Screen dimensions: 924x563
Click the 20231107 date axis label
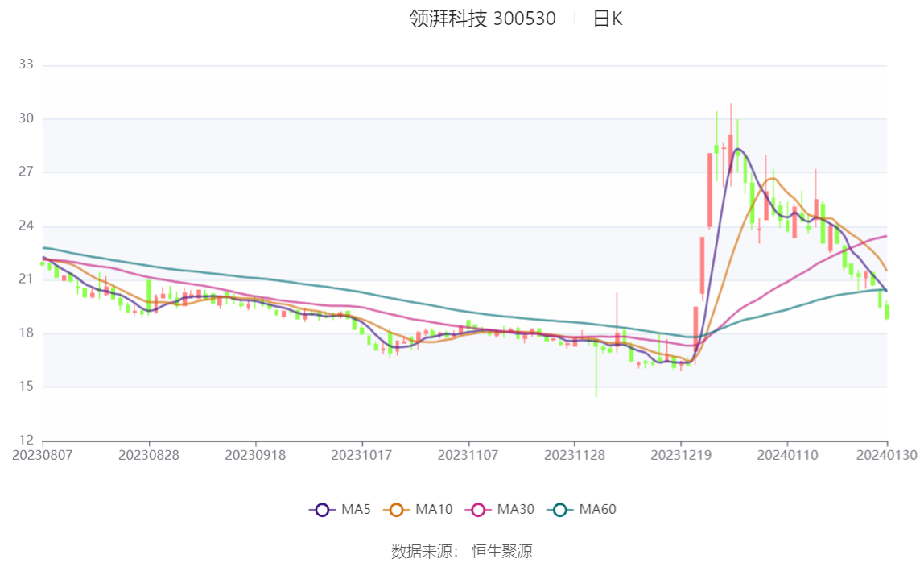468,456
